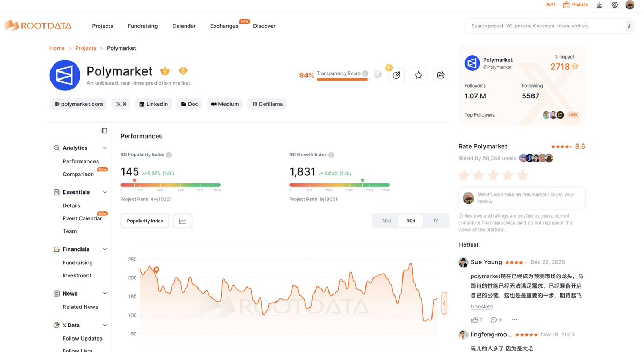Rate Polymarket three stars

tap(493, 175)
